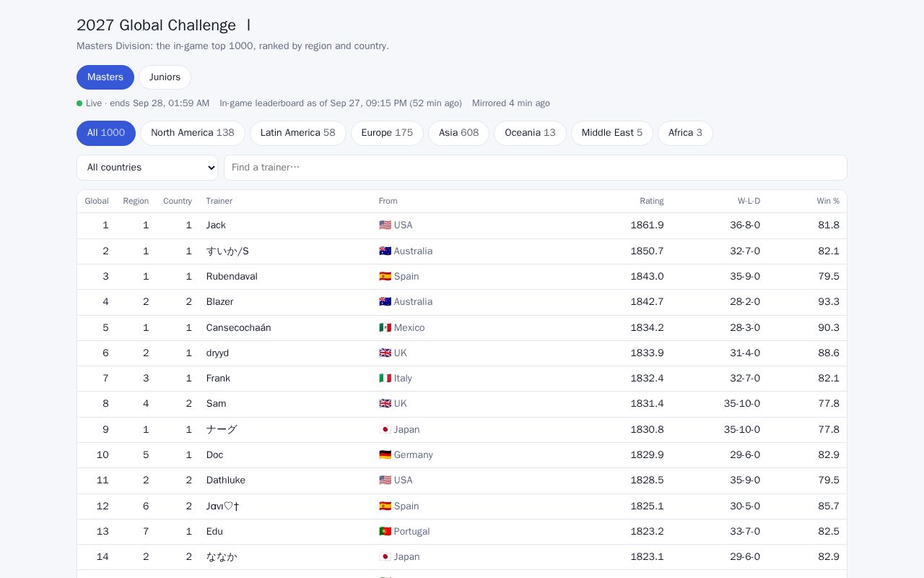Click the Japan flag in ナーグ's row
The width and height of the screenshot is (924, 578).
(385, 430)
